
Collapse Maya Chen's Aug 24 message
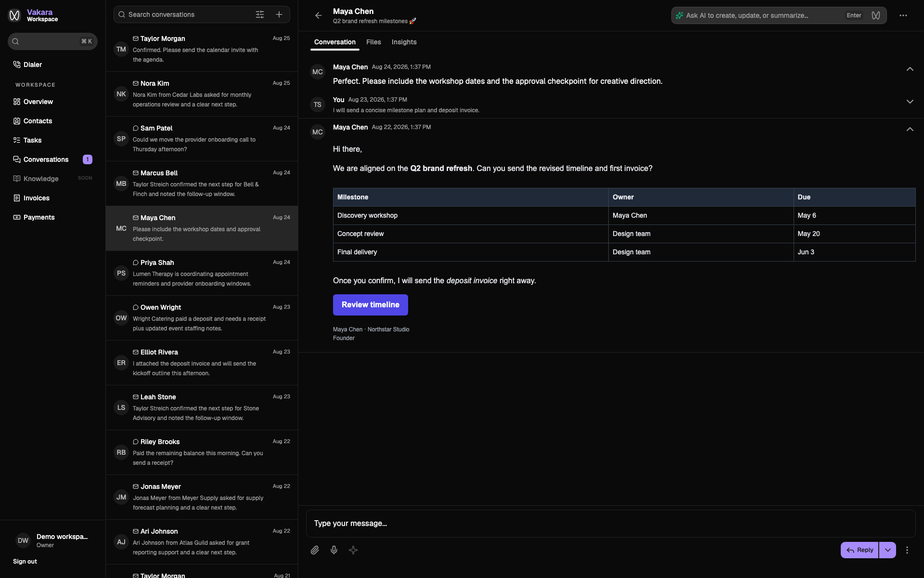pos(910,69)
